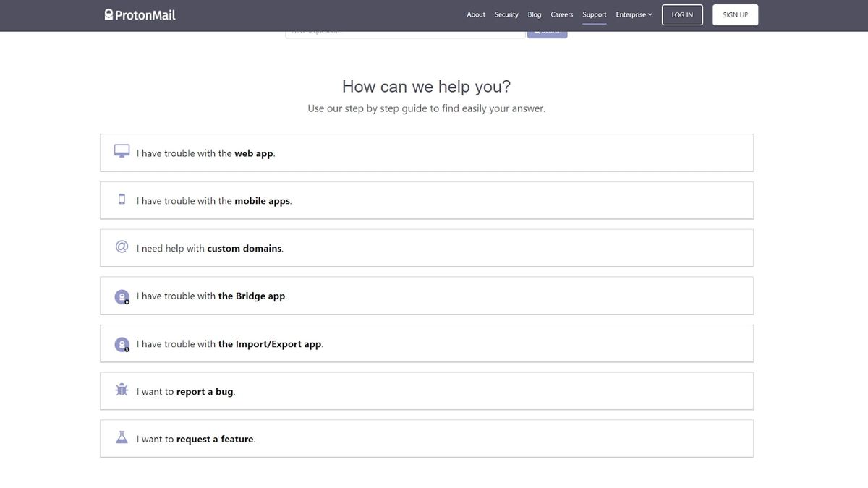Click the Import/Export app icon
This screenshot has width=868, height=488.
tap(121, 343)
